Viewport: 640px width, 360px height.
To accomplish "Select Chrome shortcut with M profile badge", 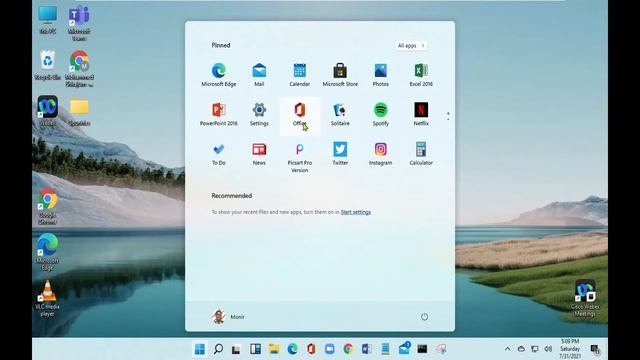I will pos(79,69).
